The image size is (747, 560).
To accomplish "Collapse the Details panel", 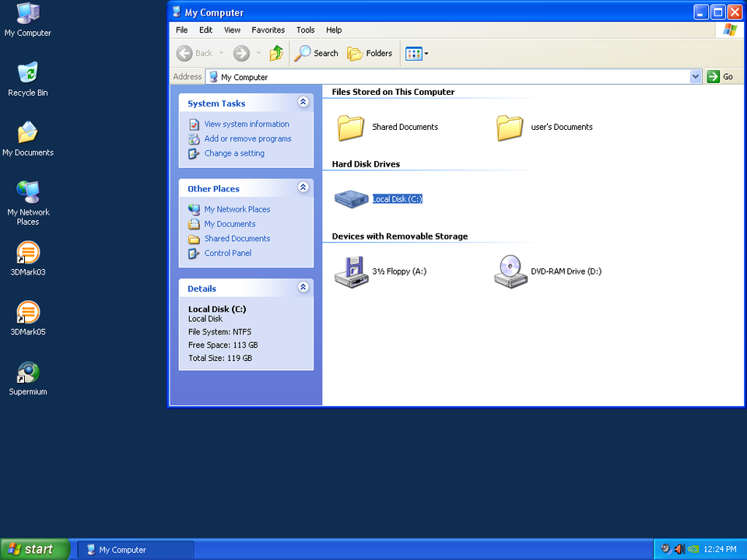I will coord(303,288).
